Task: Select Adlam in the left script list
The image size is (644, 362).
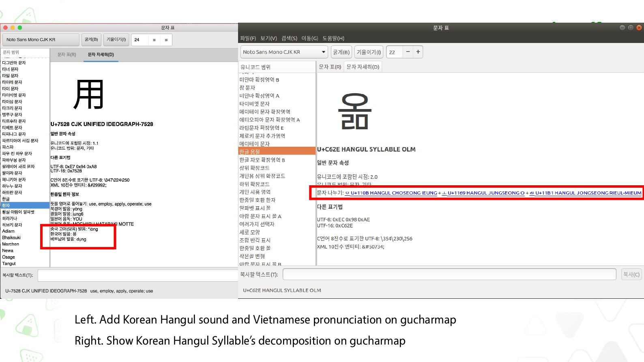Action: click(25, 231)
